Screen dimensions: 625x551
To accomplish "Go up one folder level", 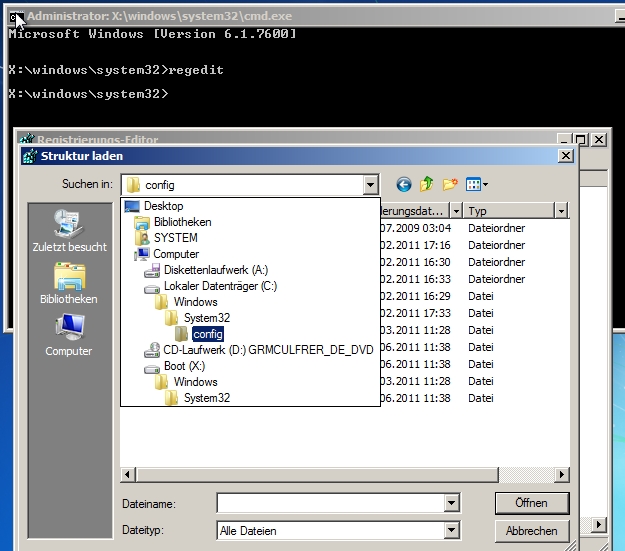I will click(426, 184).
